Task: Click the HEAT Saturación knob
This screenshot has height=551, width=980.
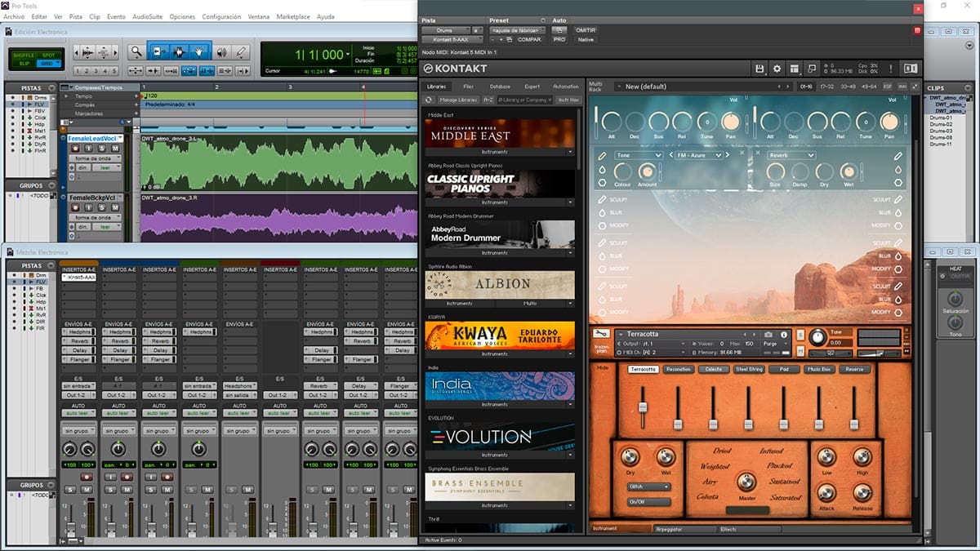Action: tap(954, 299)
